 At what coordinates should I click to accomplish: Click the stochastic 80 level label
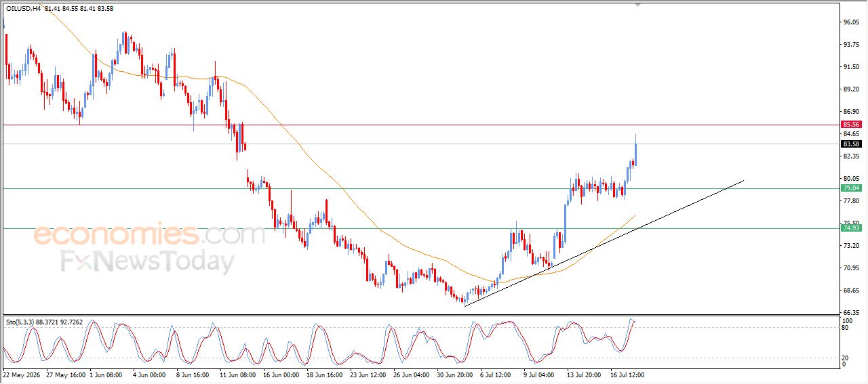[x=845, y=328]
